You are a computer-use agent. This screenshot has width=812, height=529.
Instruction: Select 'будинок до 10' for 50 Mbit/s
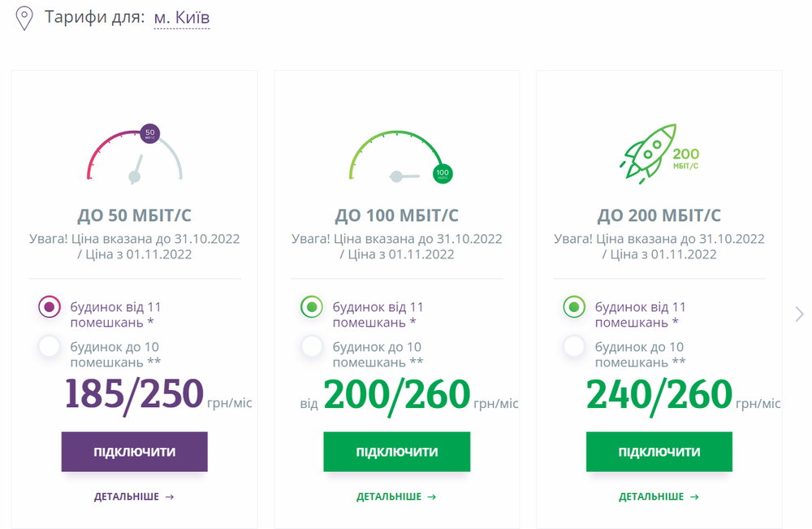click(x=50, y=347)
